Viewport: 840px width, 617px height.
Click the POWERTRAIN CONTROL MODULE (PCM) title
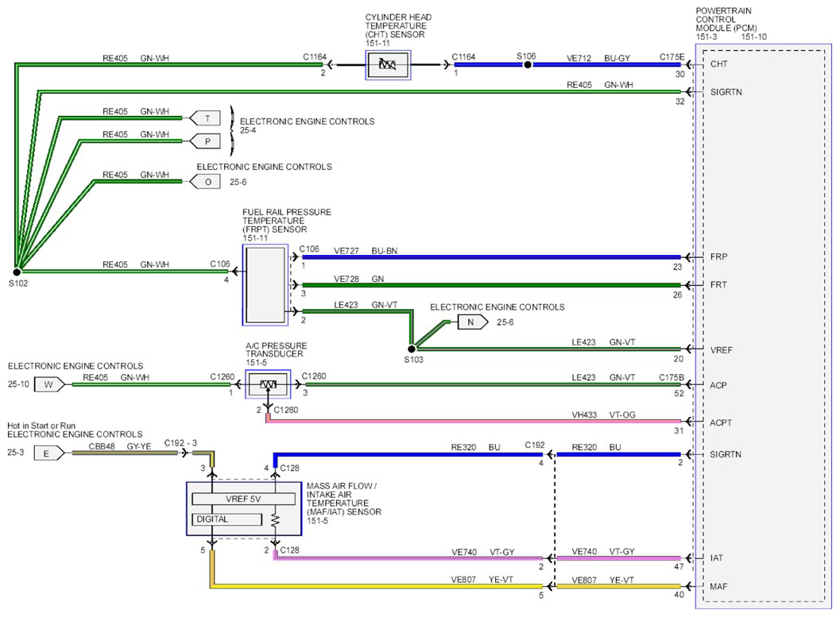click(726, 19)
